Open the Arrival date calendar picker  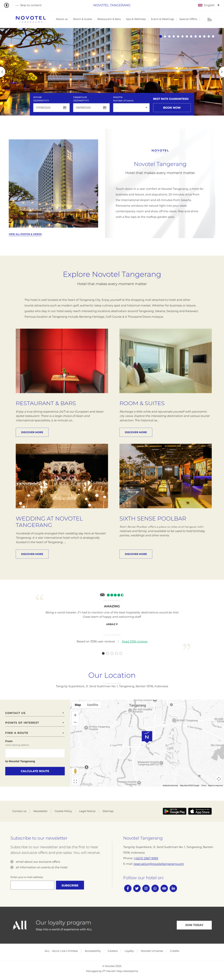65,108
